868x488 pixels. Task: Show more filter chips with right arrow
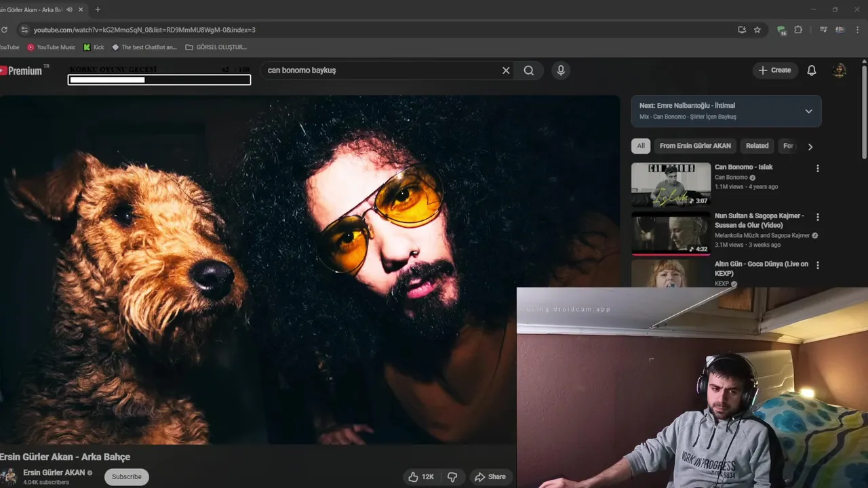810,146
